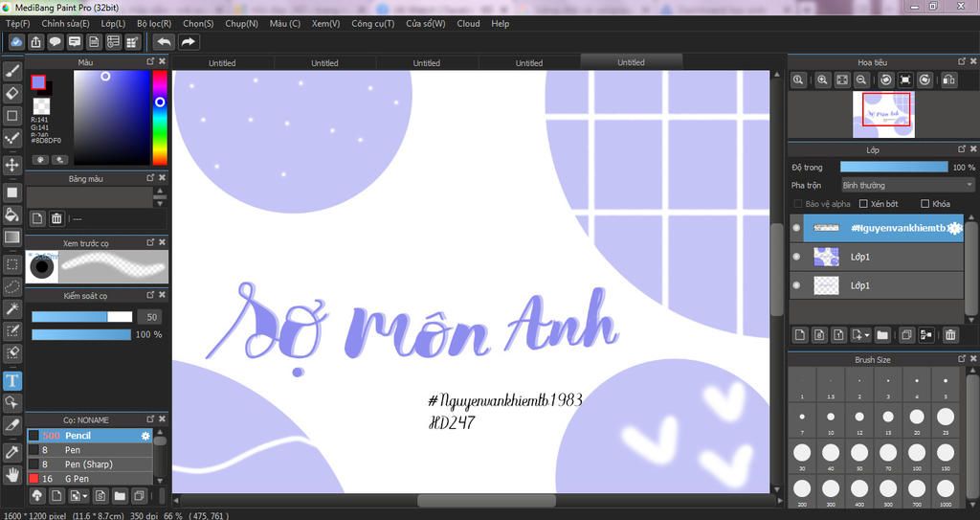
Task: Open the Pha trộn blending dropdown
Action: [x=907, y=185]
